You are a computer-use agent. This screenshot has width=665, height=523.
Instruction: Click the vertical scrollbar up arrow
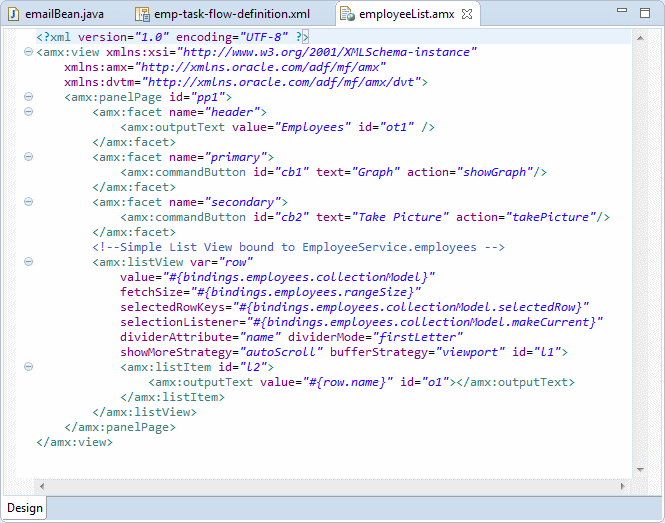[x=640, y=38]
